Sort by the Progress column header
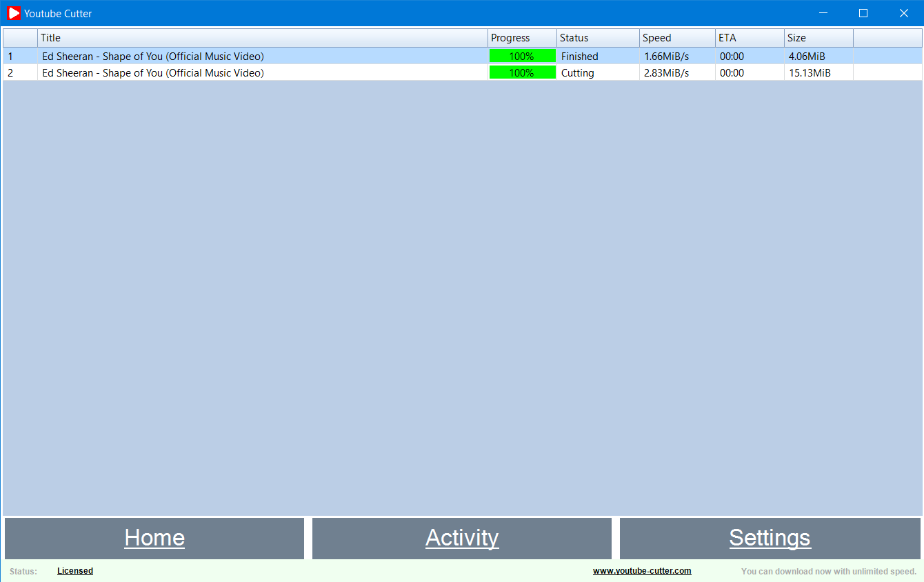 tap(522, 38)
